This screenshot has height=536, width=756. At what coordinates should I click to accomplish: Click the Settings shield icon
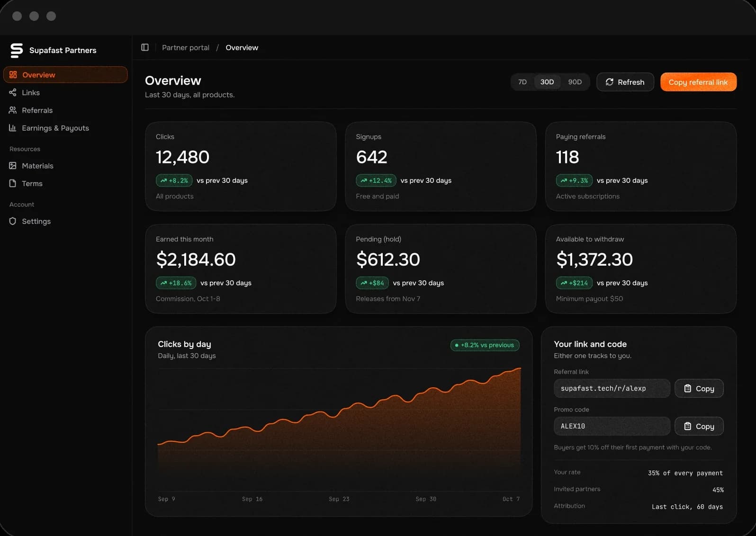pos(13,221)
